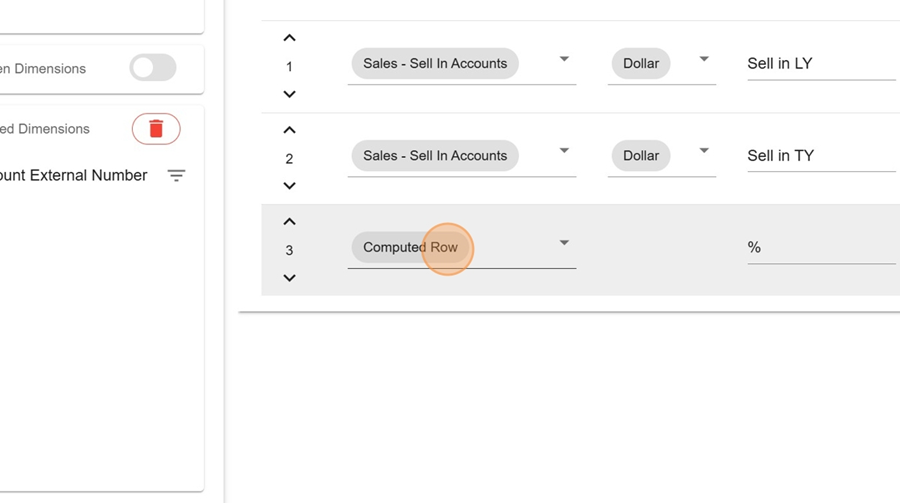Open filter for Account External Number

click(x=176, y=175)
